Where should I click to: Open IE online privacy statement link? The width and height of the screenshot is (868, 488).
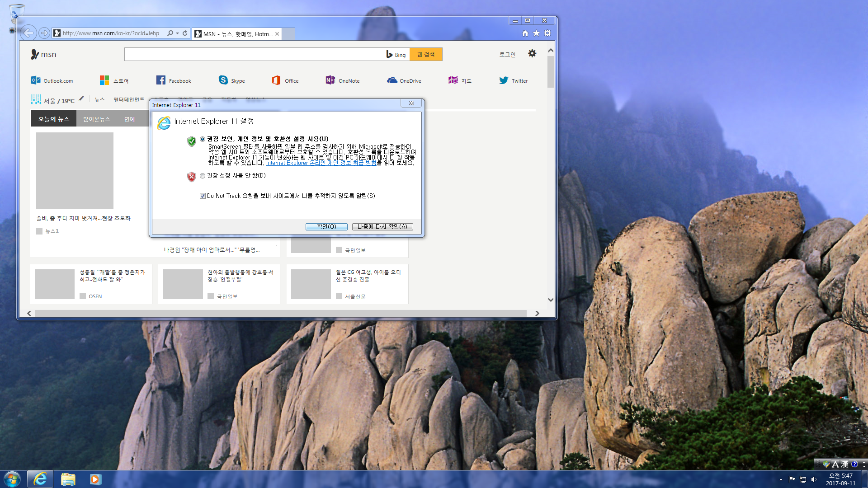point(321,163)
